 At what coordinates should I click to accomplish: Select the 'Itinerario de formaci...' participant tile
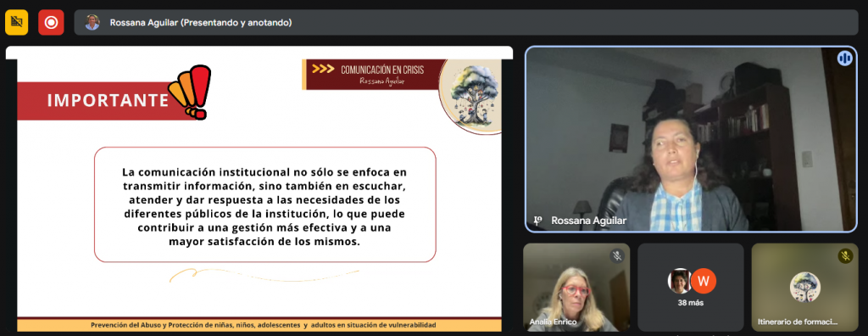coord(805,287)
